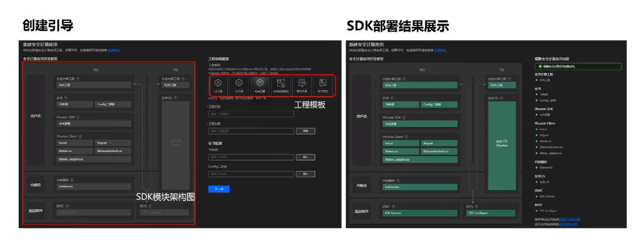Click help icon beside REE 安全计算工程 in 创建引导
The image size is (644, 245).
pos(78,78)
